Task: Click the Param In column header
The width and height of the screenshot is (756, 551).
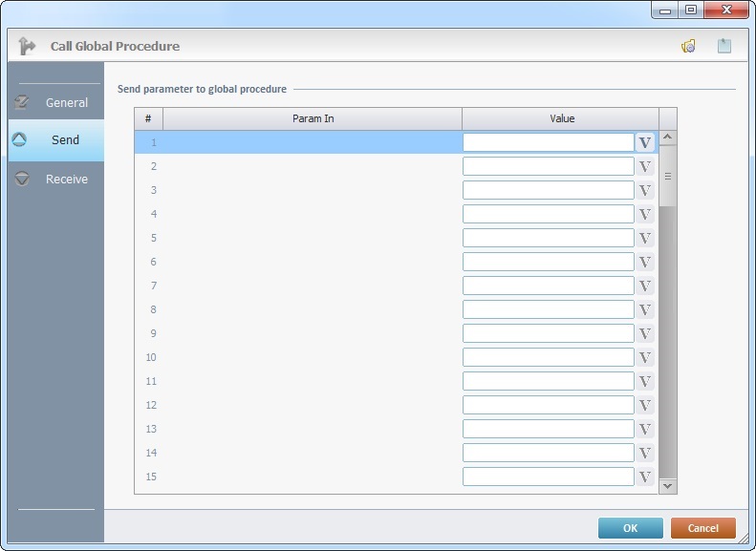Action: [313, 118]
